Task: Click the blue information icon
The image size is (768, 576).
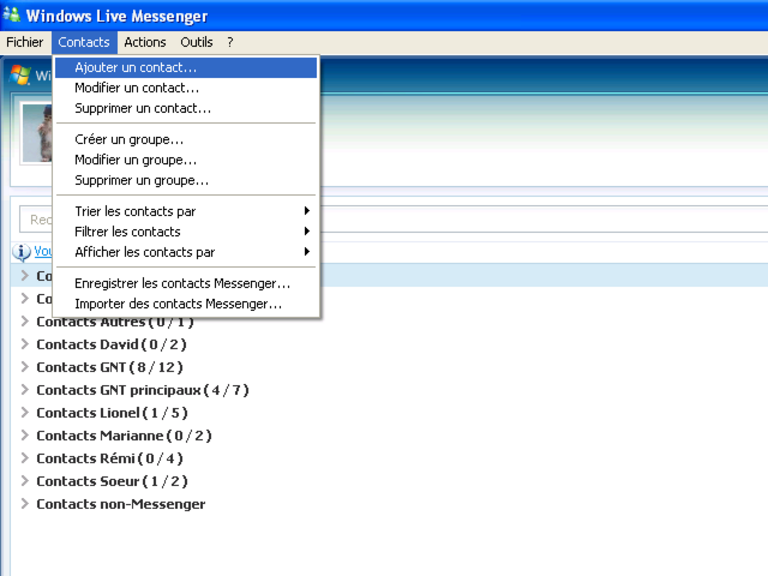Action: [x=21, y=252]
